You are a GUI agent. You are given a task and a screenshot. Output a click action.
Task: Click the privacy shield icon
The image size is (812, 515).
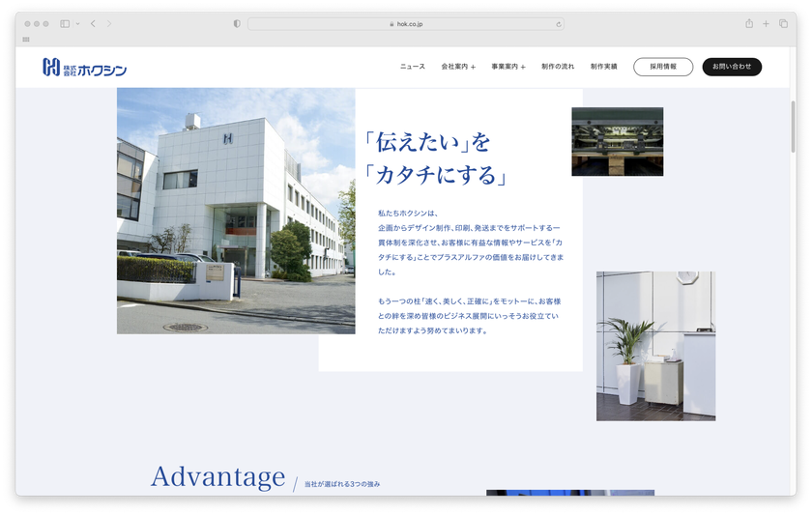pyautogui.click(x=237, y=24)
